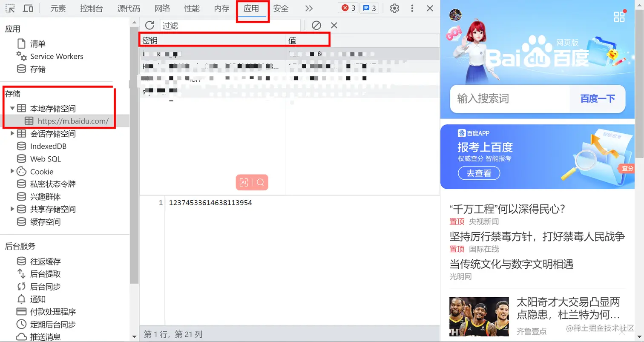Open 通知 background service
This screenshot has height=342, width=644.
tap(38, 299)
